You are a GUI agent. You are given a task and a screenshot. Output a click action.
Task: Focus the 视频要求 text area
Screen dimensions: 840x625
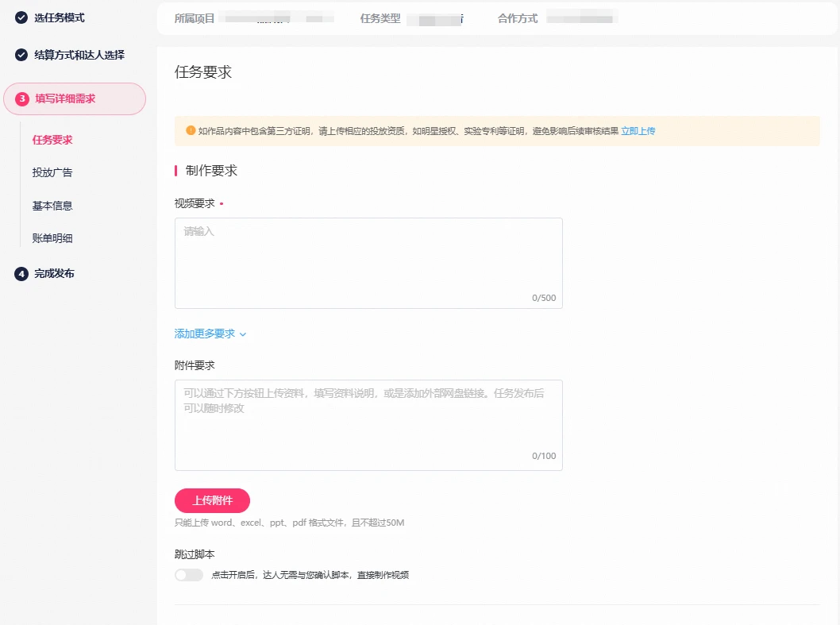click(368, 262)
